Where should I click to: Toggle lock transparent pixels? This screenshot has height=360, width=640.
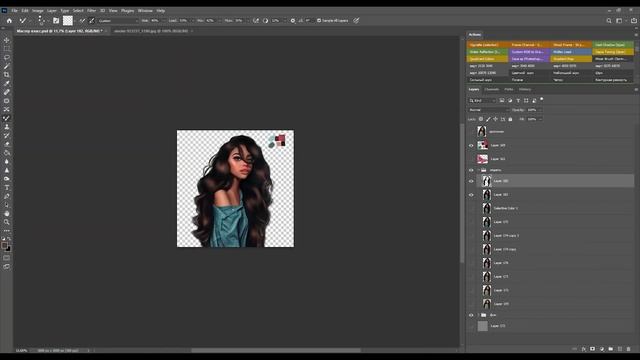pyautogui.click(x=481, y=119)
